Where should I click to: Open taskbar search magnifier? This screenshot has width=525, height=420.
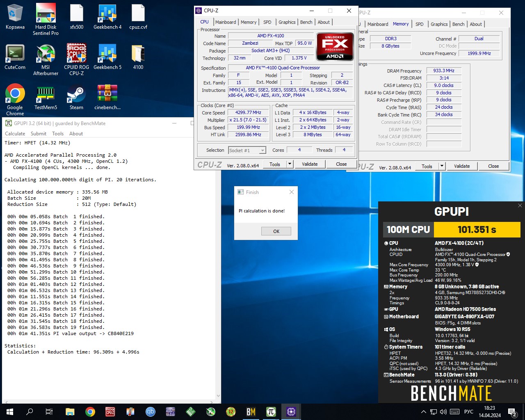click(x=30, y=412)
